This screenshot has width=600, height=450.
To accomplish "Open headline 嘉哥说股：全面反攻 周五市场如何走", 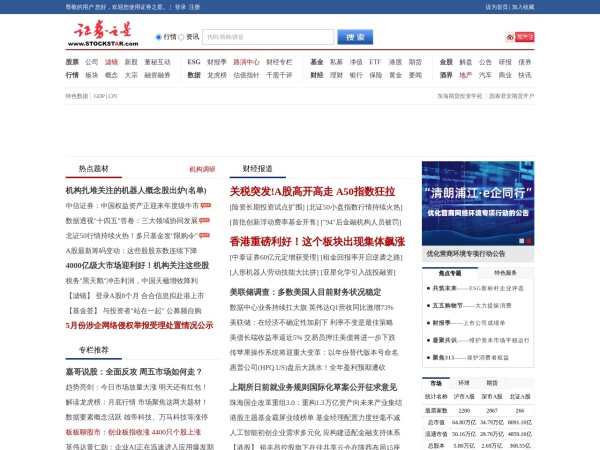I will point(134,372).
